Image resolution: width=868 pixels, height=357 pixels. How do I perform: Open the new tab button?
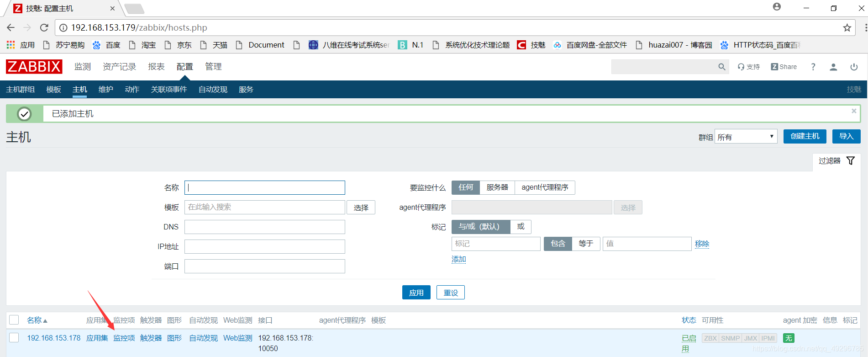[x=134, y=8]
